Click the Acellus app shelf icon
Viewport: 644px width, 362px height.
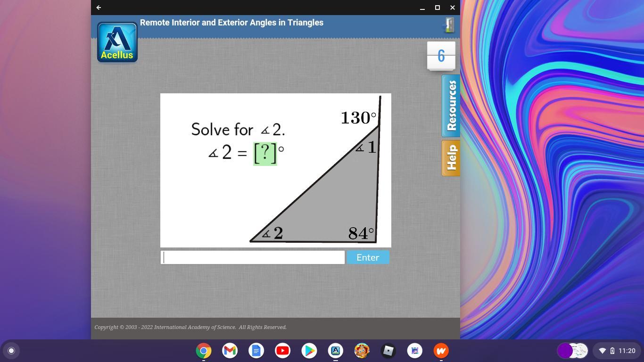click(336, 351)
